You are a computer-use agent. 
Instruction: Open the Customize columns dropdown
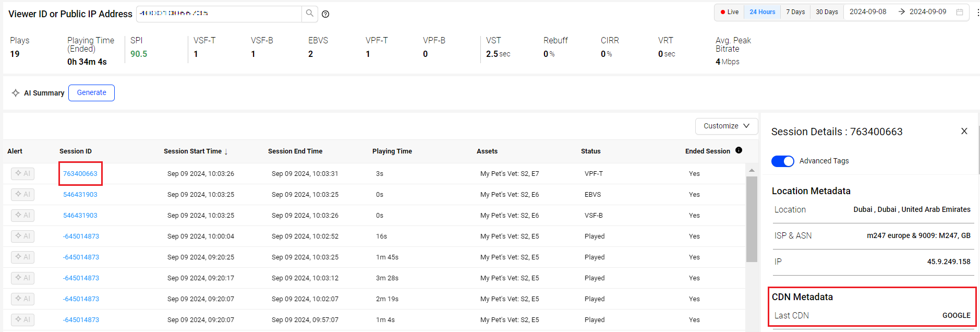(726, 126)
